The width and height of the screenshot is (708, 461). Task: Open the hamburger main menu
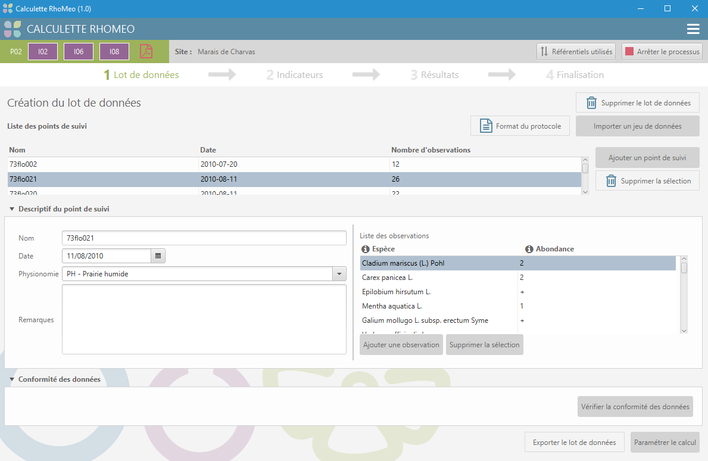[693, 29]
